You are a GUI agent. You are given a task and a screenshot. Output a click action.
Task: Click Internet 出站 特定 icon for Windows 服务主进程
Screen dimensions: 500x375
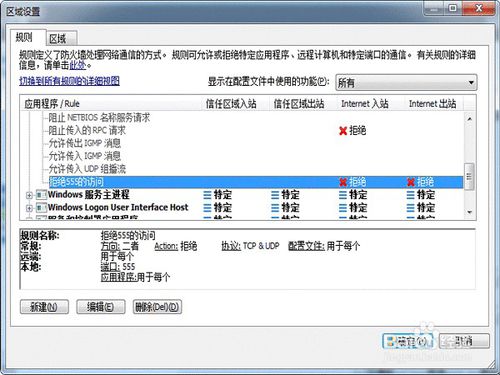point(411,195)
